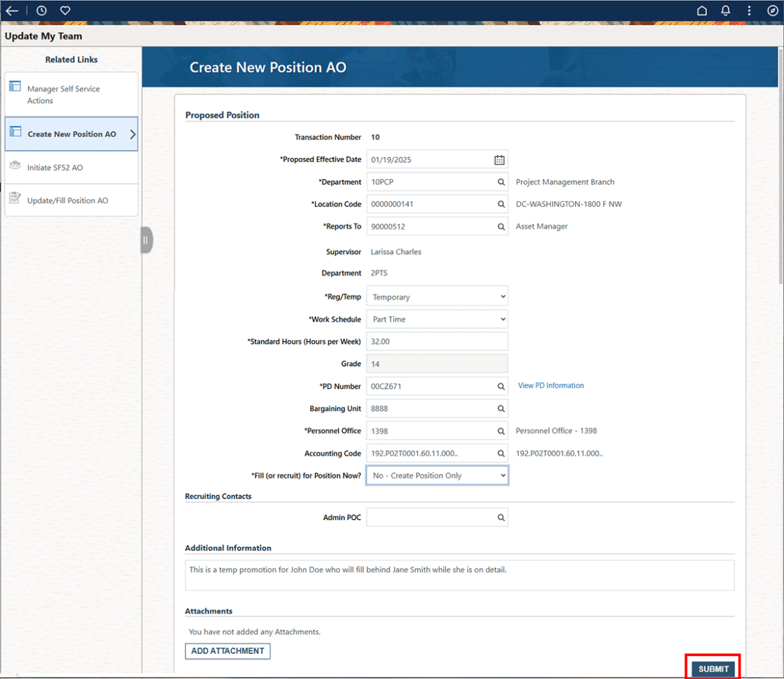
Task: Collapse the Related Links sidebar with the handle
Action: pyautogui.click(x=146, y=239)
